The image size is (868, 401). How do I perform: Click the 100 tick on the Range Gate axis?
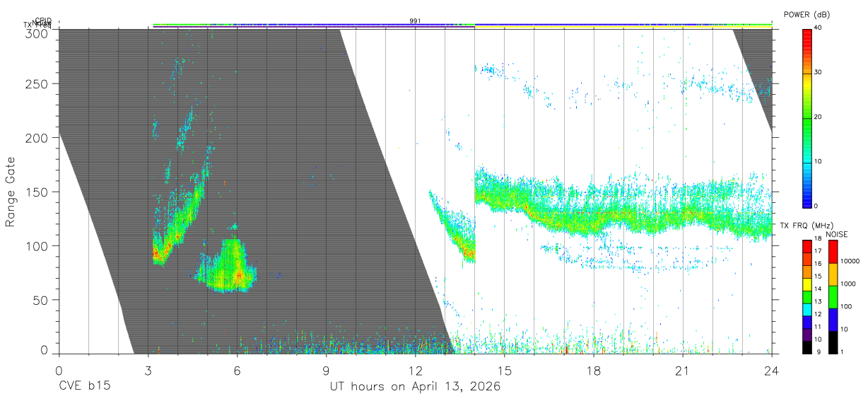coord(38,246)
